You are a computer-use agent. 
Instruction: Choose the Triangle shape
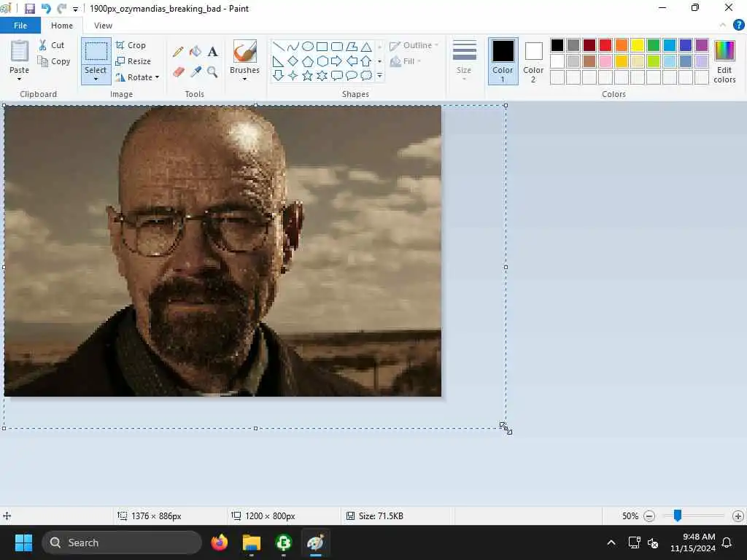tap(366, 47)
